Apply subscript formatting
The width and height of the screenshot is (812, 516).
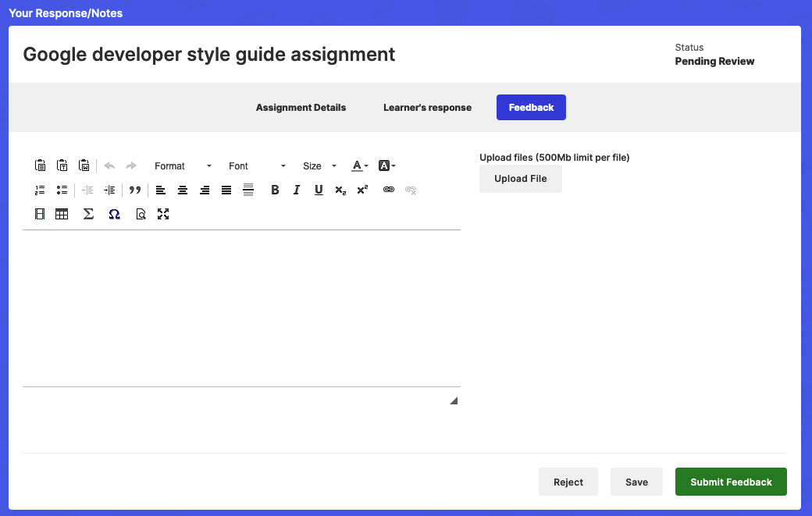[340, 190]
